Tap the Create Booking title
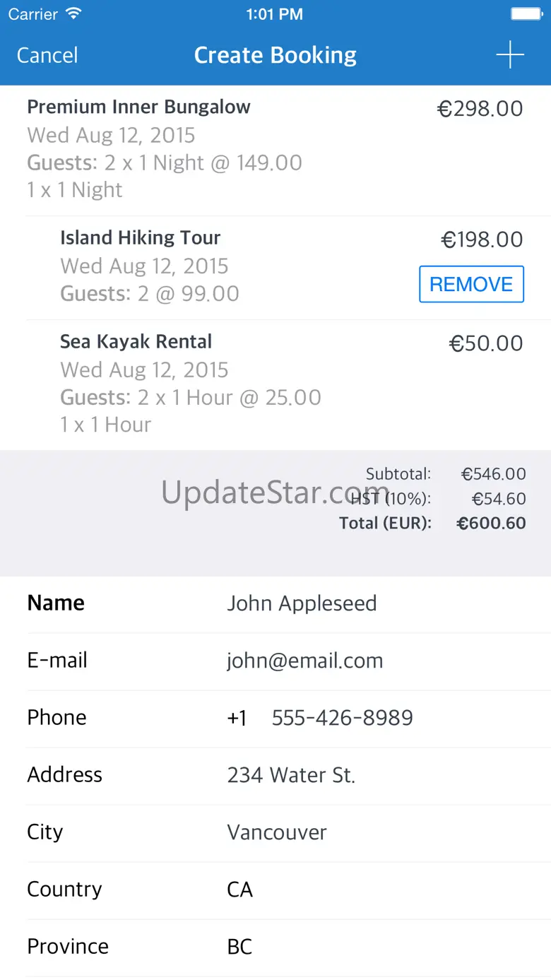The height and width of the screenshot is (980, 551). [275, 55]
